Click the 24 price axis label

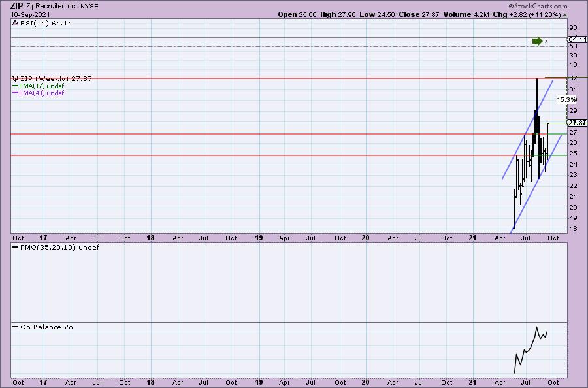click(x=573, y=164)
